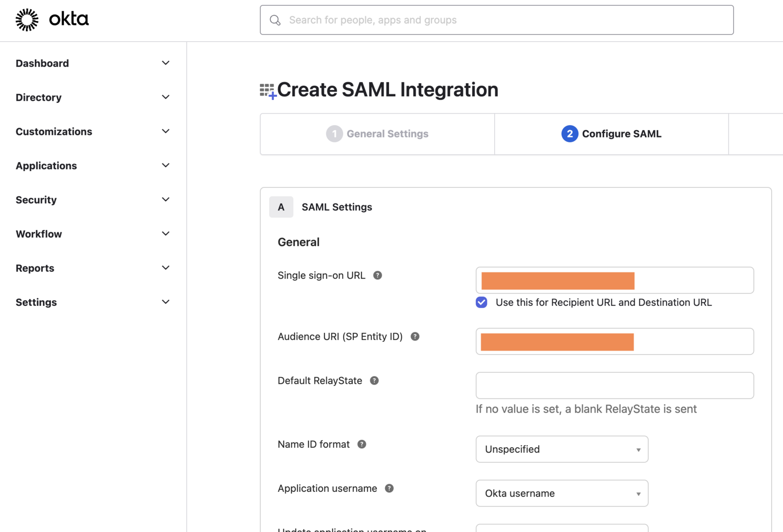Image resolution: width=783 pixels, height=532 pixels.
Task: Focus the people, apps and groups search box
Action: (497, 20)
